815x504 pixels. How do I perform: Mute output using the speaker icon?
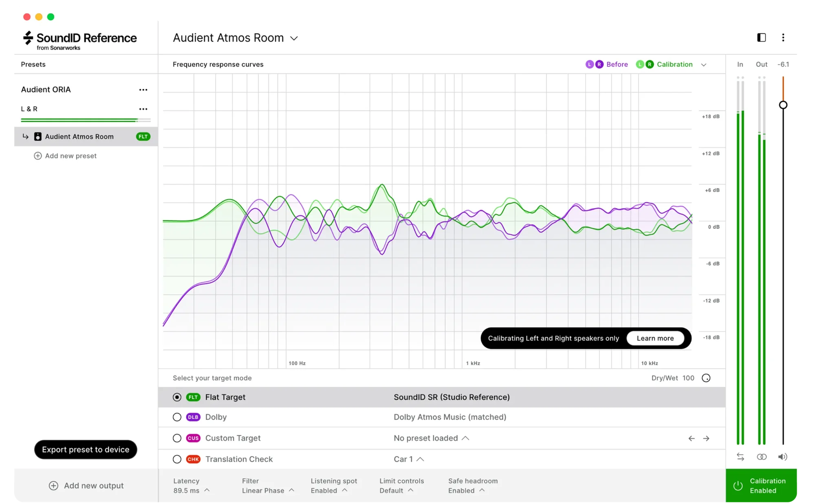(x=782, y=457)
